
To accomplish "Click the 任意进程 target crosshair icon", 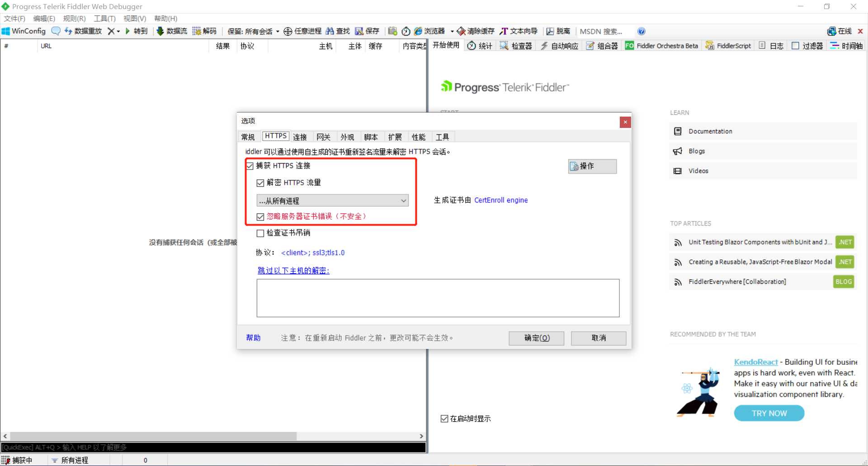I will 288,31.
